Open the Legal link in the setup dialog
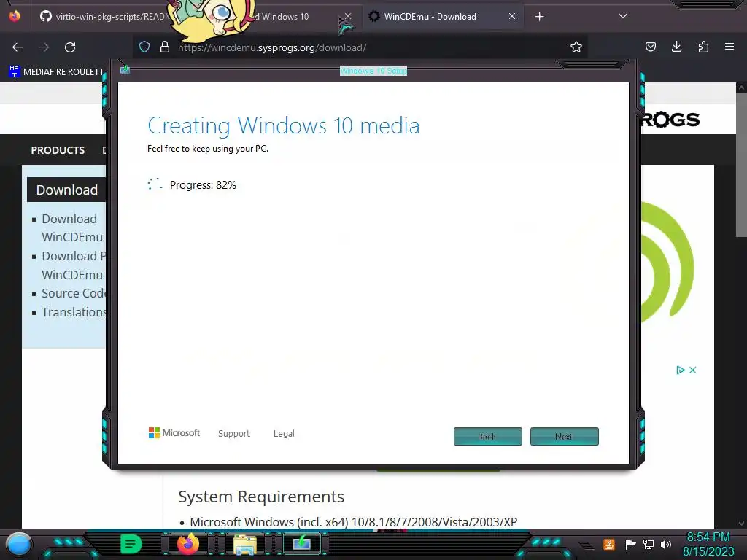747x560 pixels. point(284,433)
